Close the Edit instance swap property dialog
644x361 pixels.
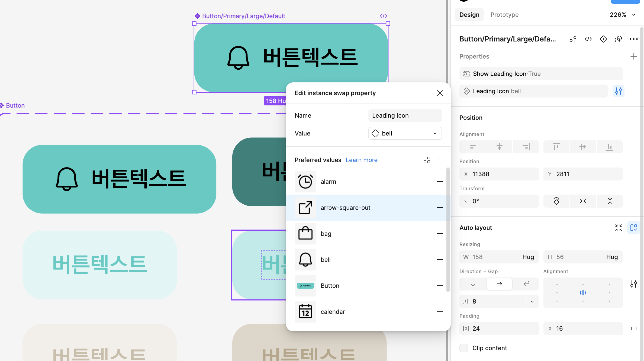(440, 93)
